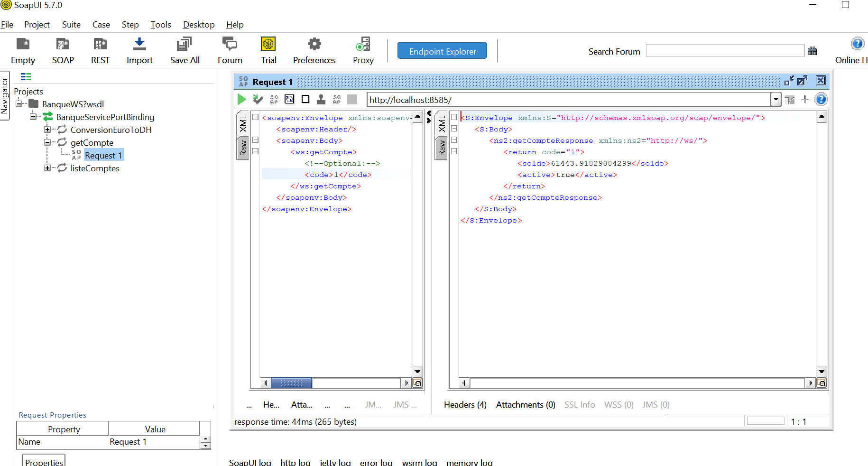The height and width of the screenshot is (466, 868).
Task: Switch the request editor to Raw view
Action: (243, 149)
